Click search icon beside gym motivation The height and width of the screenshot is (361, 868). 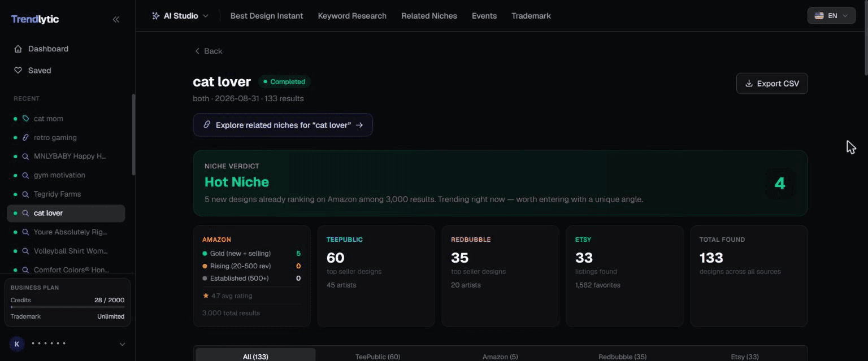25,175
